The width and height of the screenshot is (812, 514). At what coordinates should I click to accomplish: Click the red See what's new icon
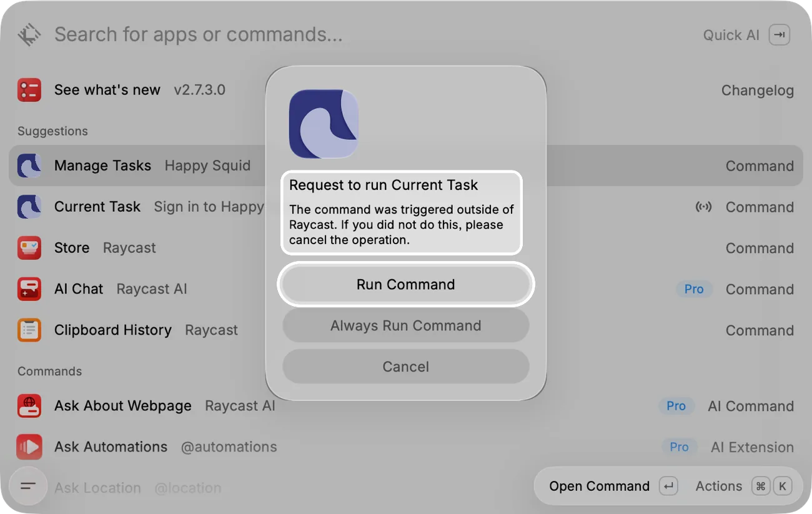[29, 90]
